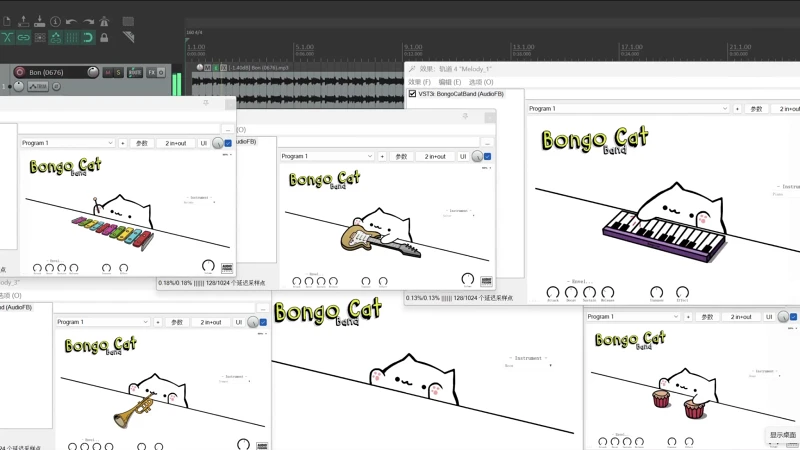Click 参数 button in piano window

(756, 109)
